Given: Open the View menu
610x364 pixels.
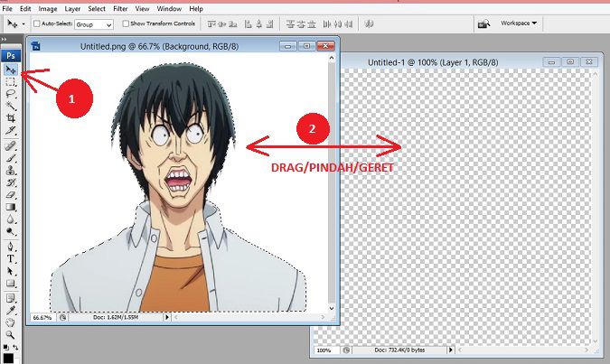Looking at the screenshot, I should (142, 8).
